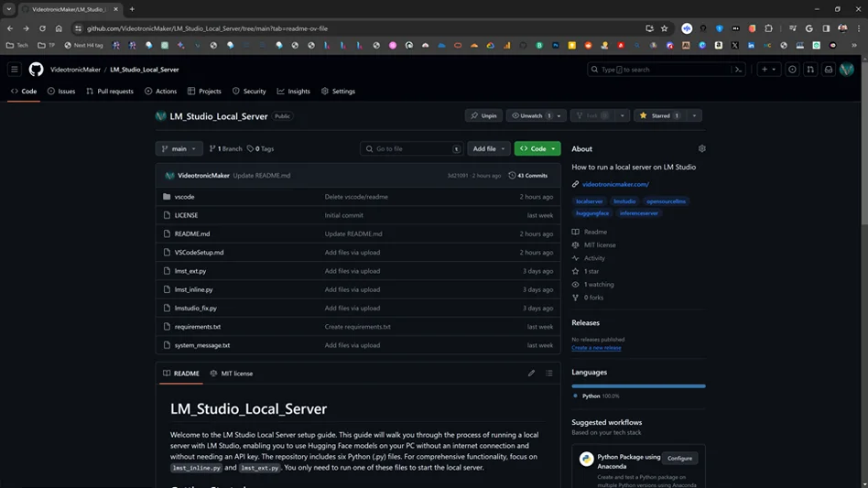Expand the Unwatch notification options arrow

click(559, 115)
